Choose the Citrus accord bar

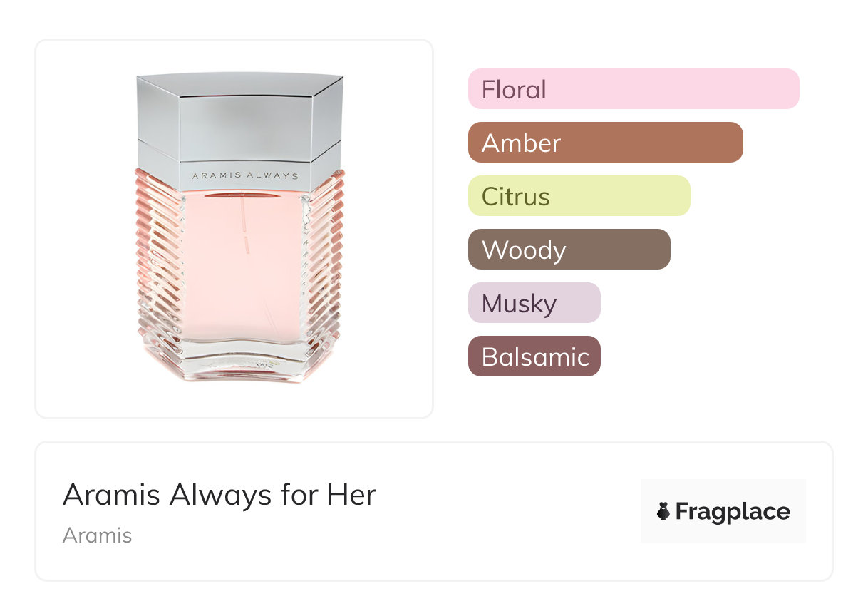pos(579,196)
